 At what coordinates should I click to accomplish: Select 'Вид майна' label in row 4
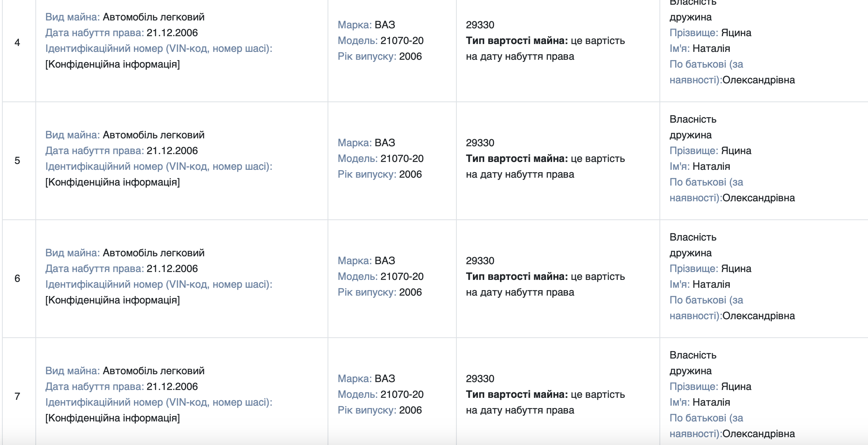tap(73, 17)
